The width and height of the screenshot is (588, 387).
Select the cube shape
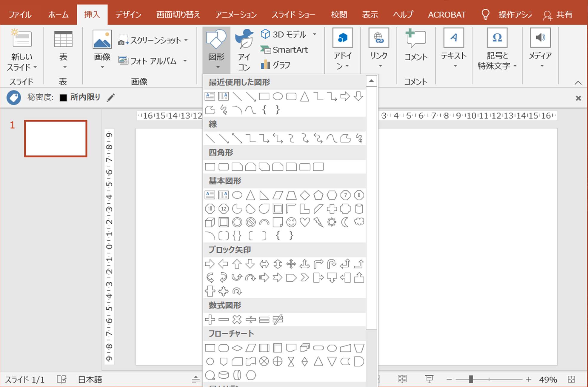(x=210, y=222)
